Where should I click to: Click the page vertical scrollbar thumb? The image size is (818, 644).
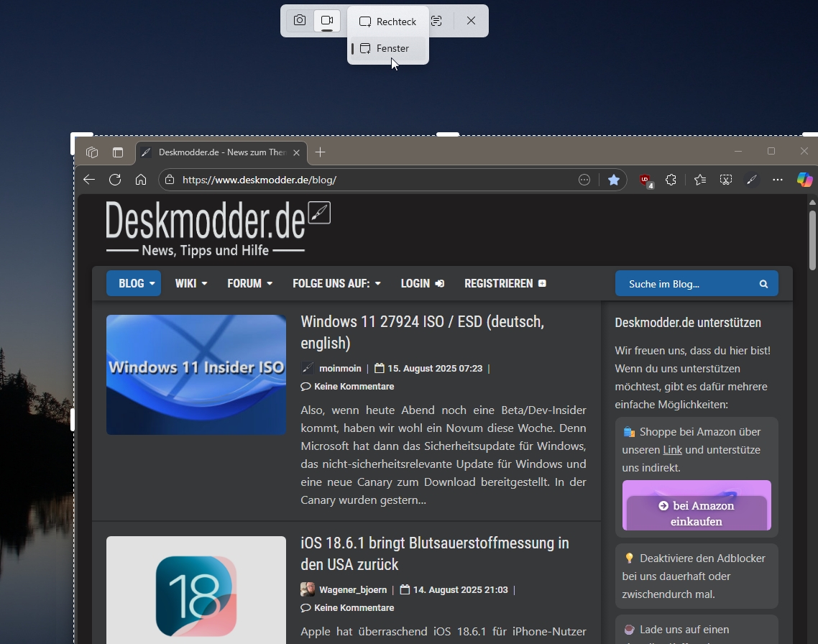tap(812, 240)
